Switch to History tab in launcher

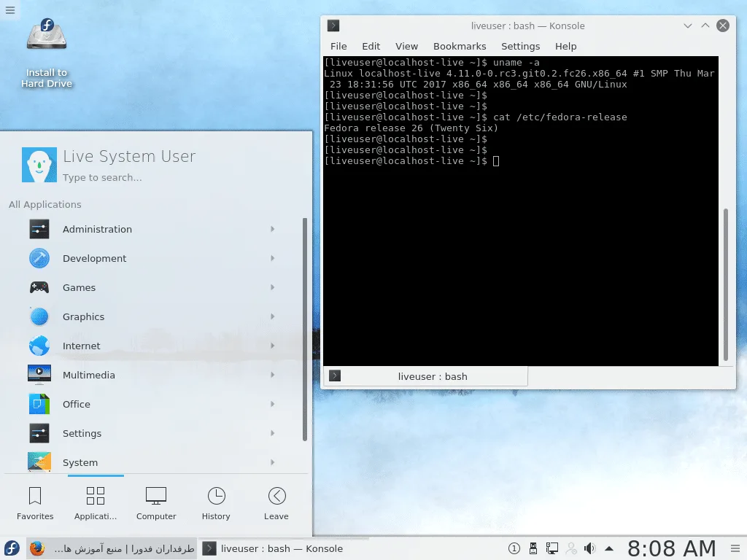click(x=216, y=504)
